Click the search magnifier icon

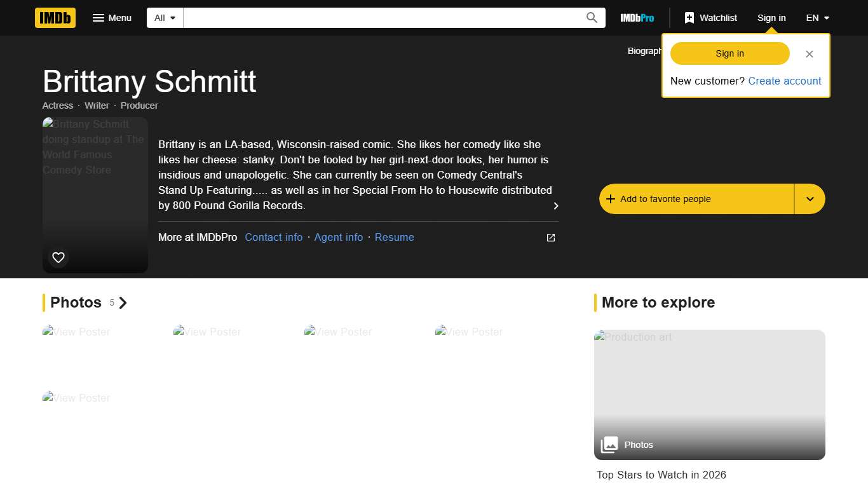tap(591, 18)
